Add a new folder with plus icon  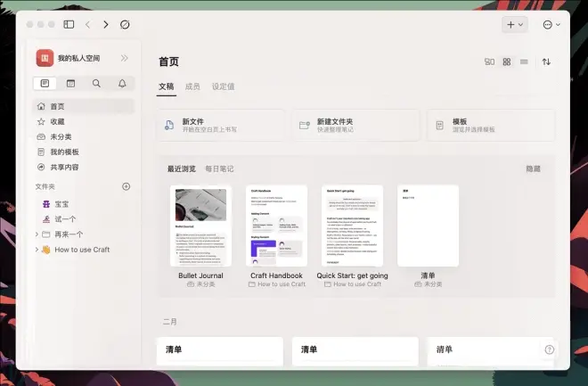[x=126, y=186]
